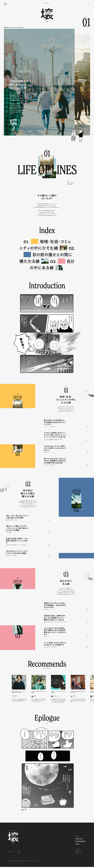The height and width of the screenshot is (868, 94).
Task: Open article 時間をかけて手に入れた自分の説明書
Action: 66,606
